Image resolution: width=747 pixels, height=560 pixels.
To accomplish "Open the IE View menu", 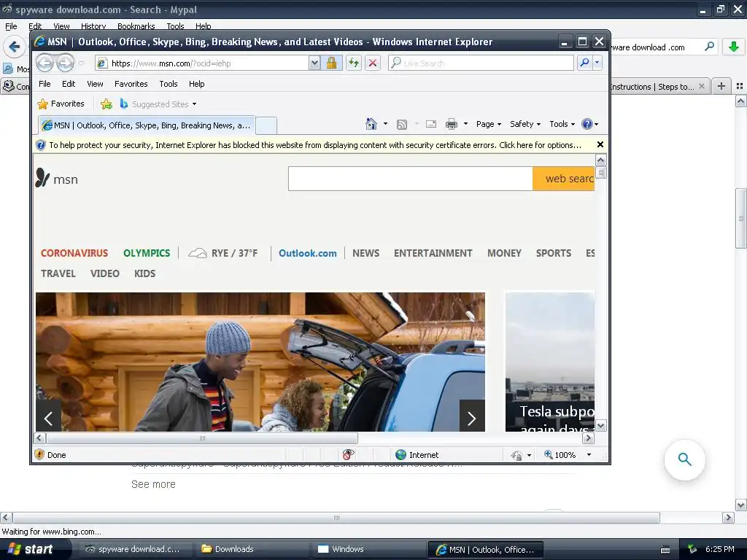I will point(95,84).
